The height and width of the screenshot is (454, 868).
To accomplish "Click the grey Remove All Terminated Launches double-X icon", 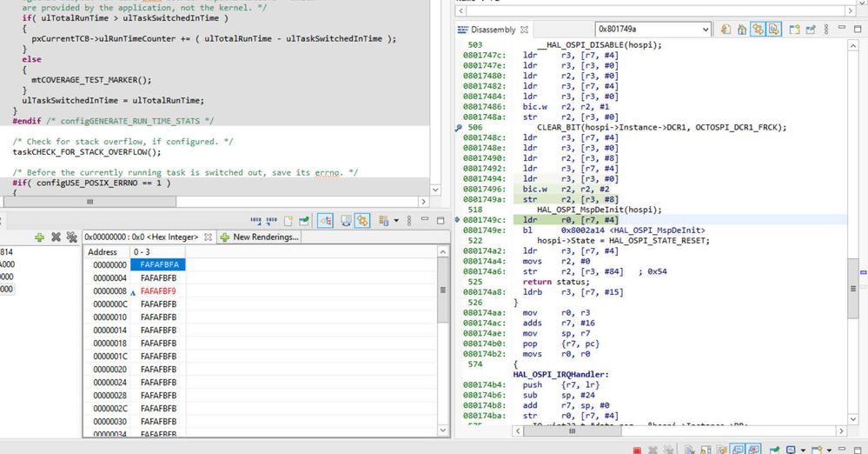I will 669,450.
